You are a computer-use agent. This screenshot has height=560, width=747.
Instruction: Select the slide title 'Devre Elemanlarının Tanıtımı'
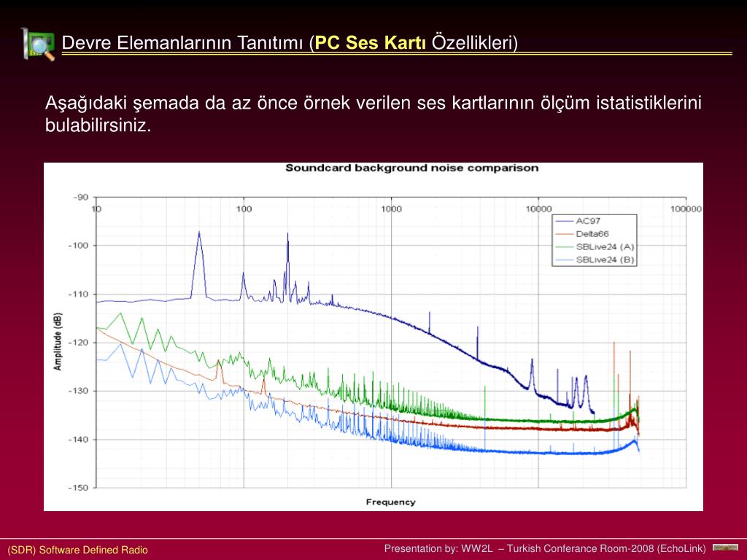[x=182, y=42]
